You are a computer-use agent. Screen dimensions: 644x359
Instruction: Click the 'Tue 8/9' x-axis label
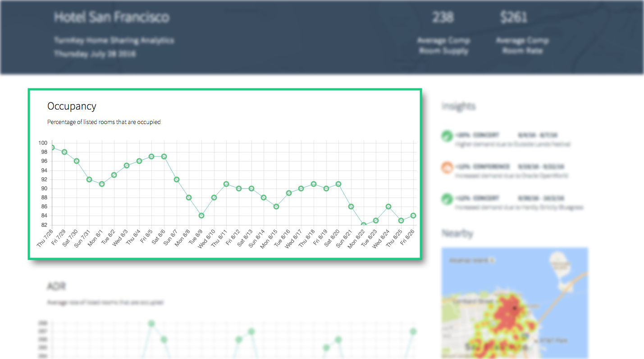(195, 237)
